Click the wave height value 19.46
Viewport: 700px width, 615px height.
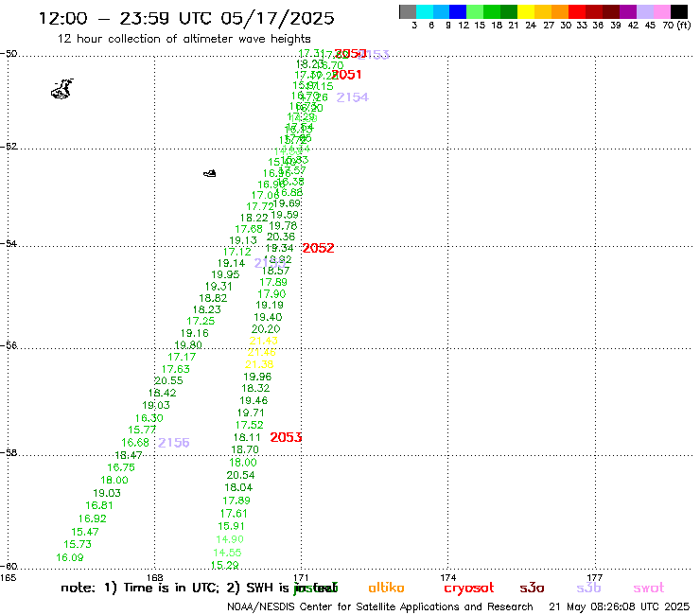(x=254, y=400)
